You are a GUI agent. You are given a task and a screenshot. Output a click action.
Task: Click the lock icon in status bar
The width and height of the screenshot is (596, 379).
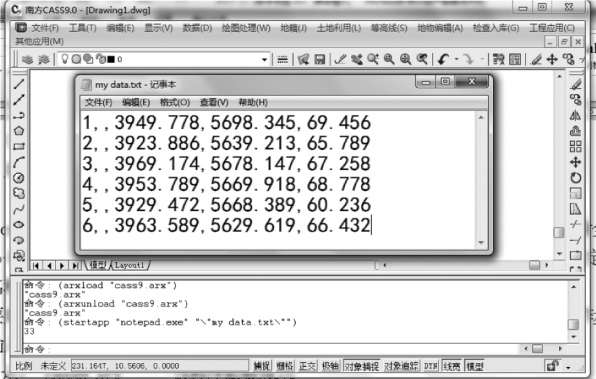[x=552, y=366]
